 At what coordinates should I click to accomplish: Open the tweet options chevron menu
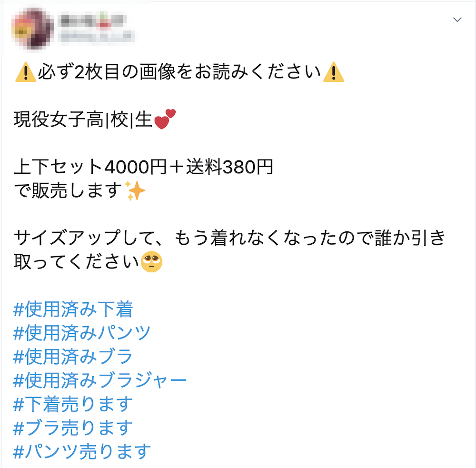pos(457,20)
